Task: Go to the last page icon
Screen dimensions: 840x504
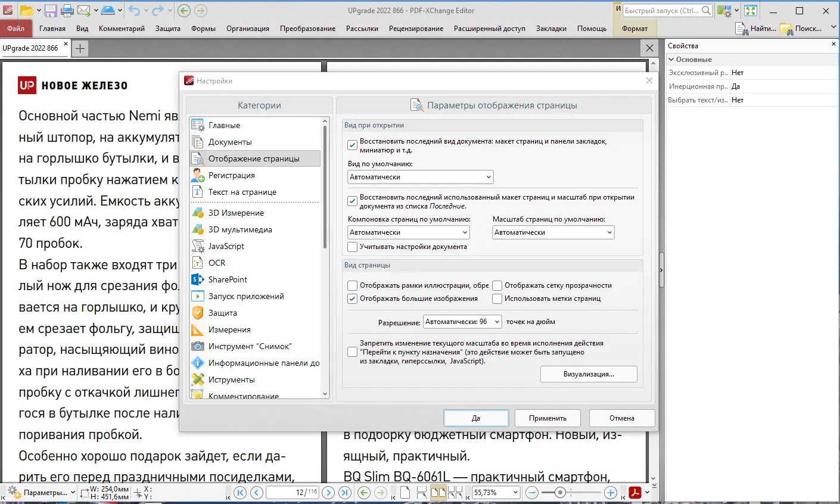Action: [x=345, y=493]
